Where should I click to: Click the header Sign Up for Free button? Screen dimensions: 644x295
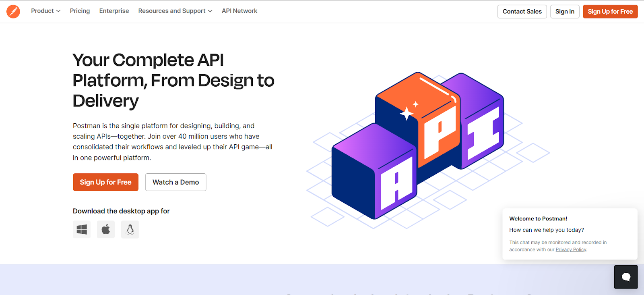coord(610,12)
